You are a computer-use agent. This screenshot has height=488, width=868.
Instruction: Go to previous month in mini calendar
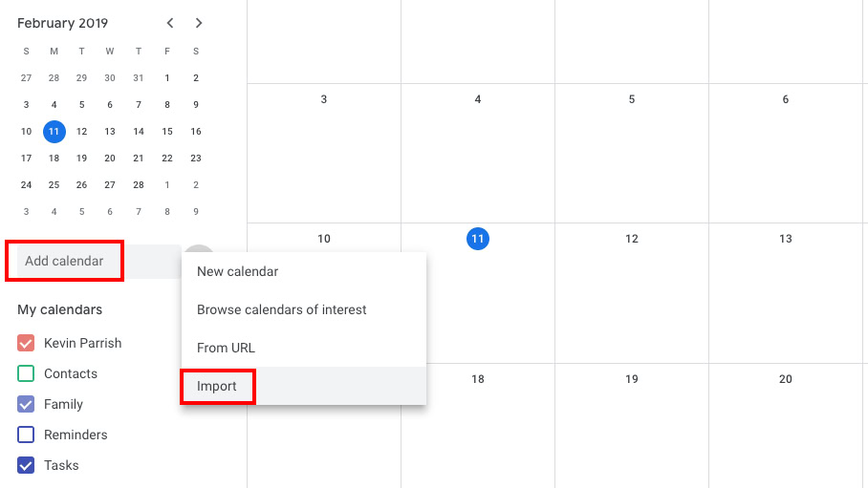point(170,23)
